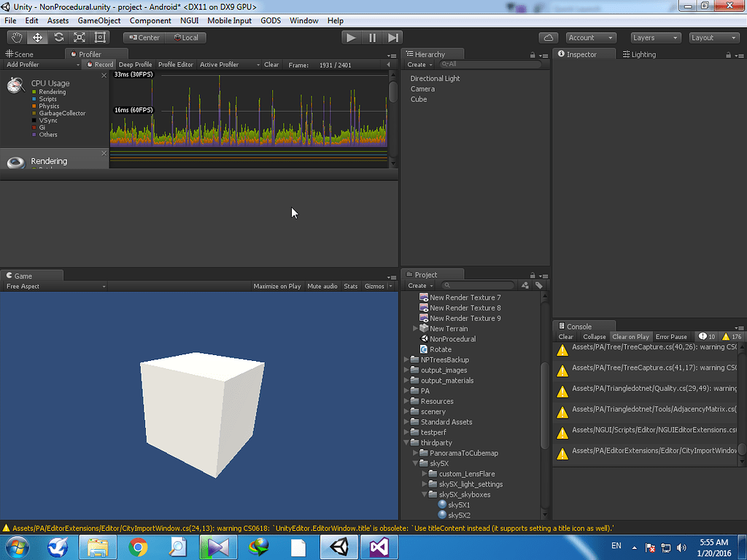This screenshot has height=560, width=747.
Task: Select the Move tool
Action: tap(37, 37)
